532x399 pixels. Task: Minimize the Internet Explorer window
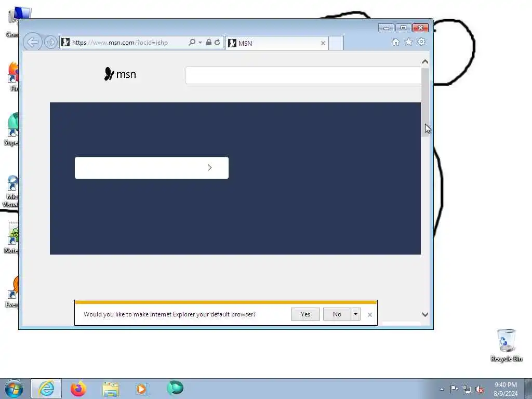click(x=386, y=28)
